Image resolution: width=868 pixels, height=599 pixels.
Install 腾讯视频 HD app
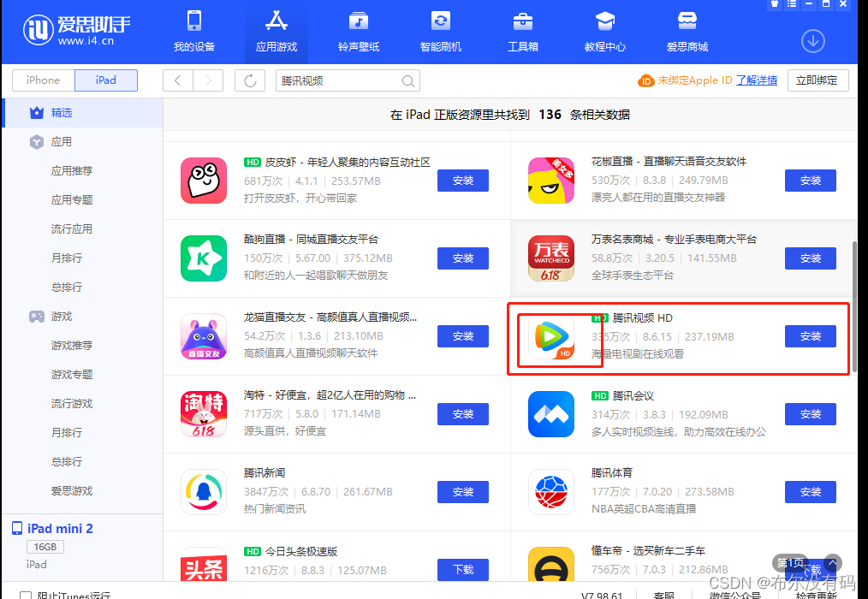point(811,336)
